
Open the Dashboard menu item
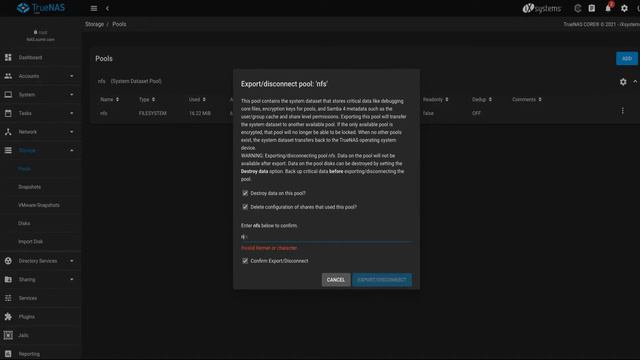(30, 58)
